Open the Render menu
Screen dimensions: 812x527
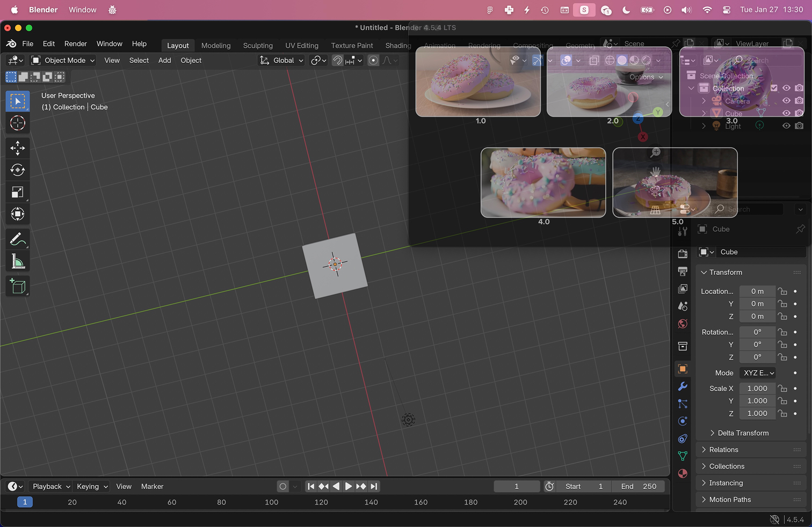(x=75, y=44)
